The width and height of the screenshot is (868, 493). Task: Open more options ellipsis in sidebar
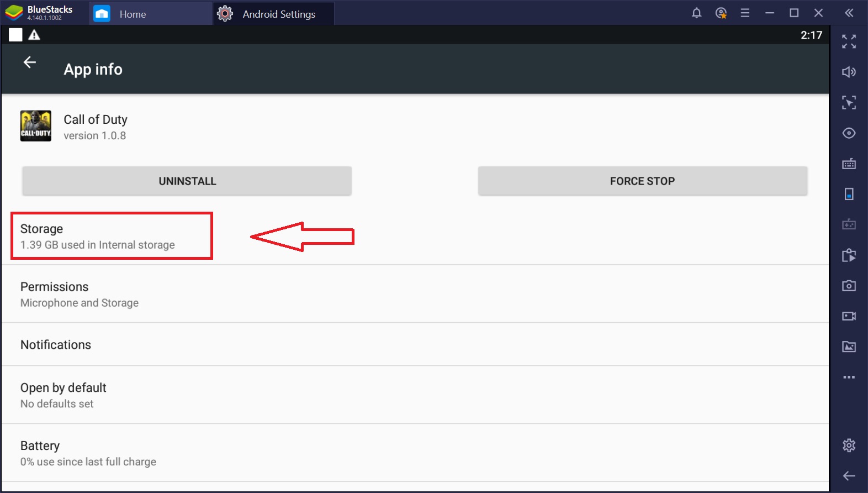tap(849, 377)
